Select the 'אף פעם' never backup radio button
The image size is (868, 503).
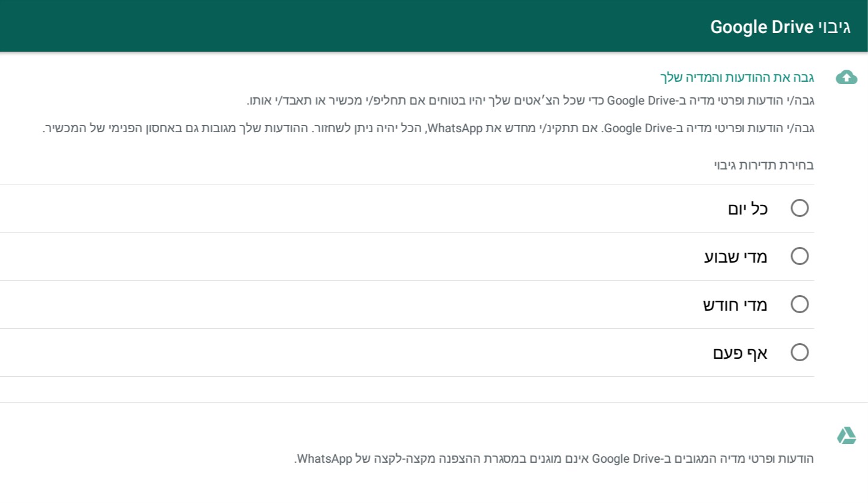(800, 353)
